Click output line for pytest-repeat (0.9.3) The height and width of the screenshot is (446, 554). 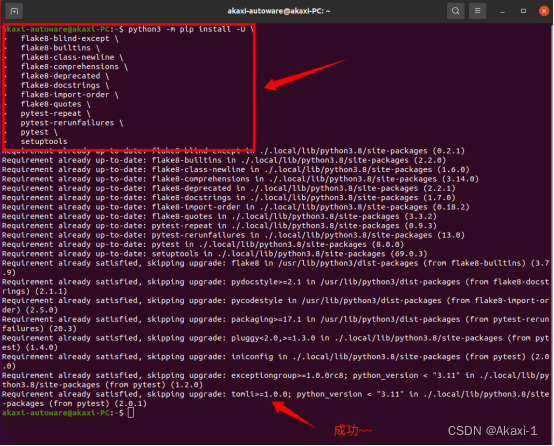219,226
